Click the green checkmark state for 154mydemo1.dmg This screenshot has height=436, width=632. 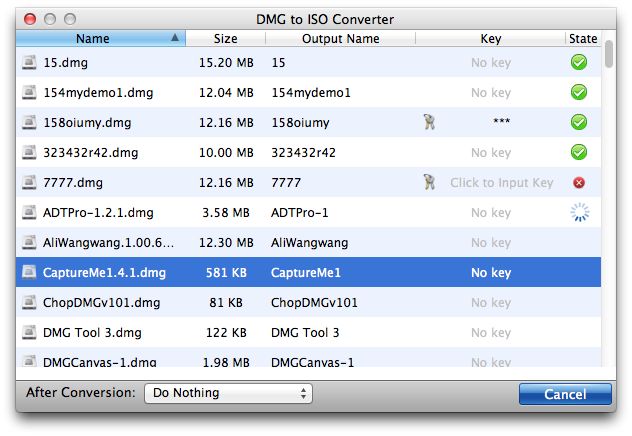[579, 92]
